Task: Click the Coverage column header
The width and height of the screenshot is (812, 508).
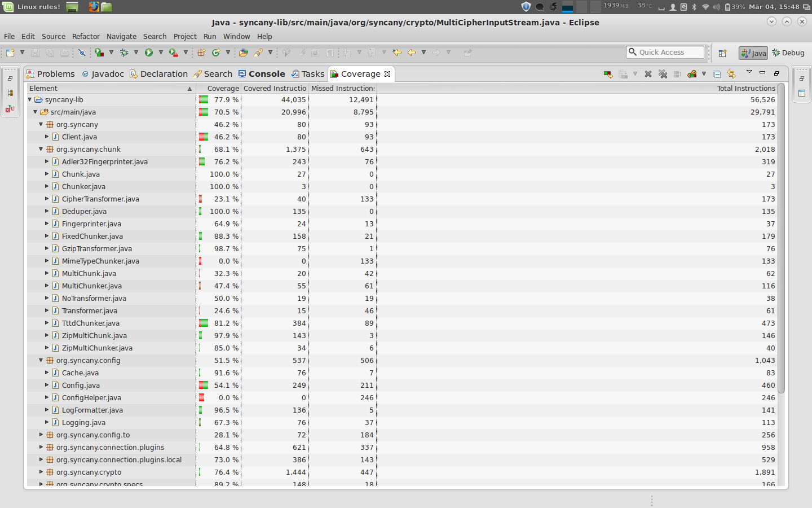Action: [x=223, y=89]
